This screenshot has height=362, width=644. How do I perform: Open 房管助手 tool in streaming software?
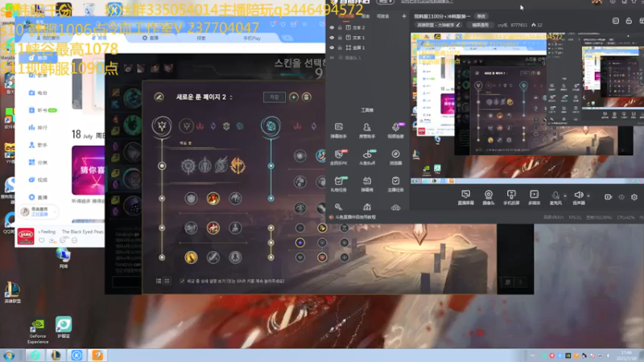(x=367, y=130)
